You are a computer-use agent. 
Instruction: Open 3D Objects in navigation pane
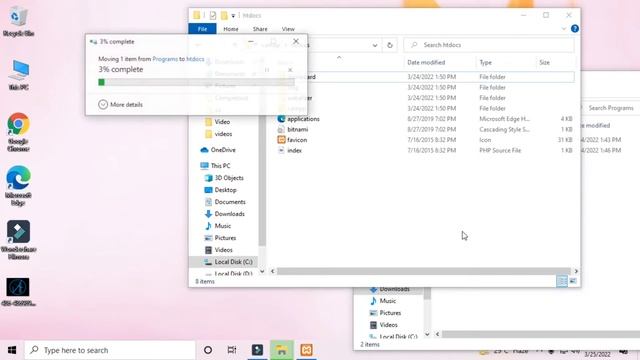224,178
